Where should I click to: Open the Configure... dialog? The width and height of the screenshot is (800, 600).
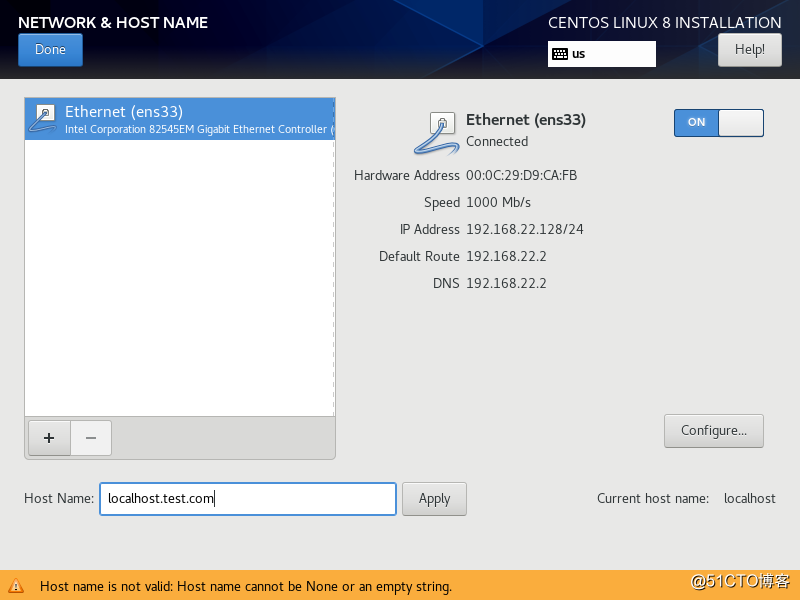[x=714, y=431]
